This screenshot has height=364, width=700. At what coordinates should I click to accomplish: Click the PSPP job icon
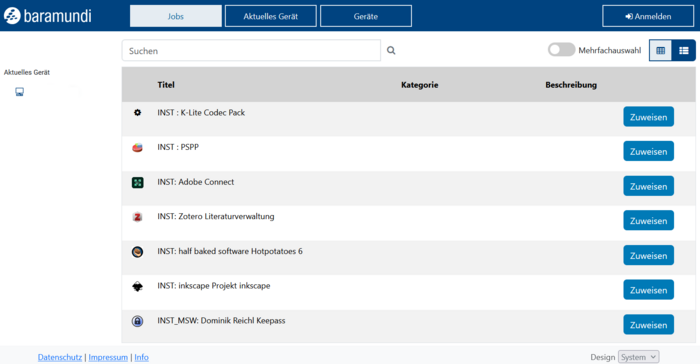pyautogui.click(x=138, y=147)
